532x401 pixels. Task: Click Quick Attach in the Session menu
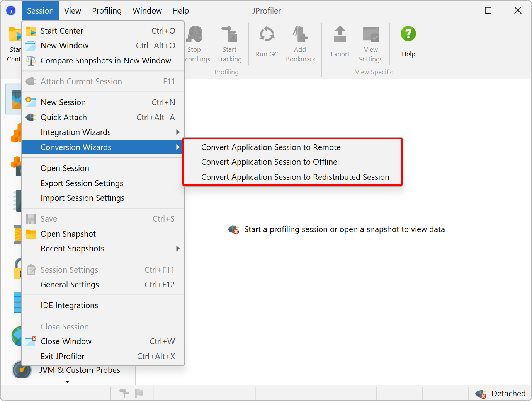click(64, 118)
